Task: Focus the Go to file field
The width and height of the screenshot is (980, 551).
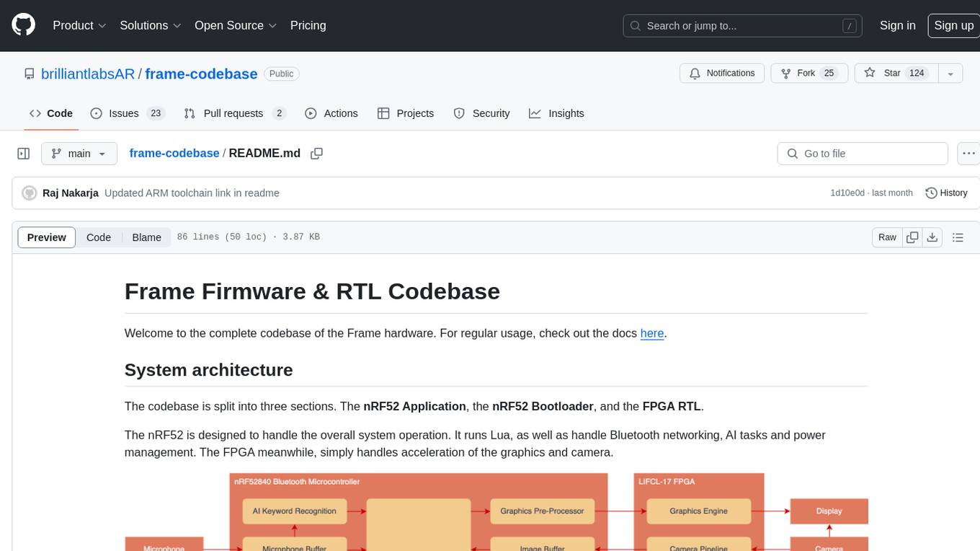Action: 862,154
